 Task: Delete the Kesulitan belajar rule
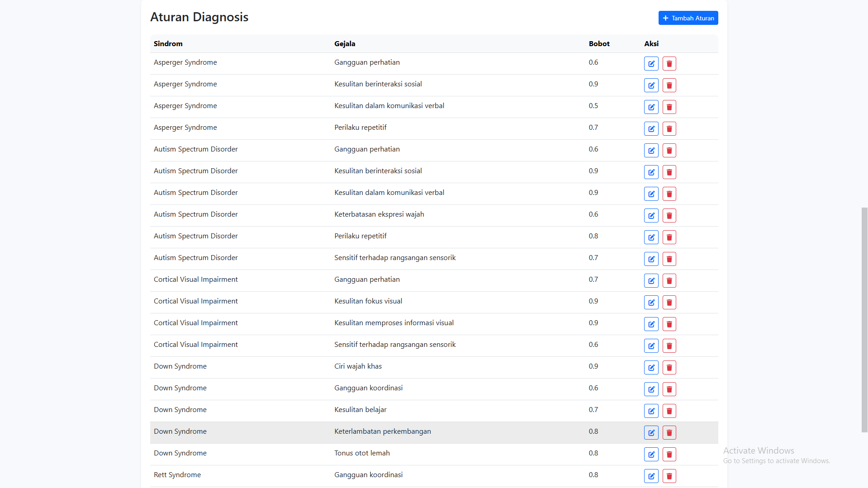coord(669,411)
